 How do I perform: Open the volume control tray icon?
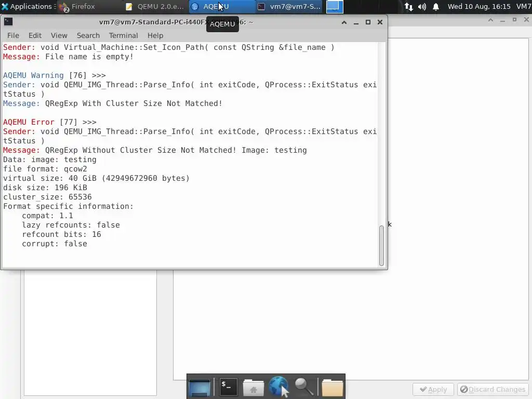[422, 7]
